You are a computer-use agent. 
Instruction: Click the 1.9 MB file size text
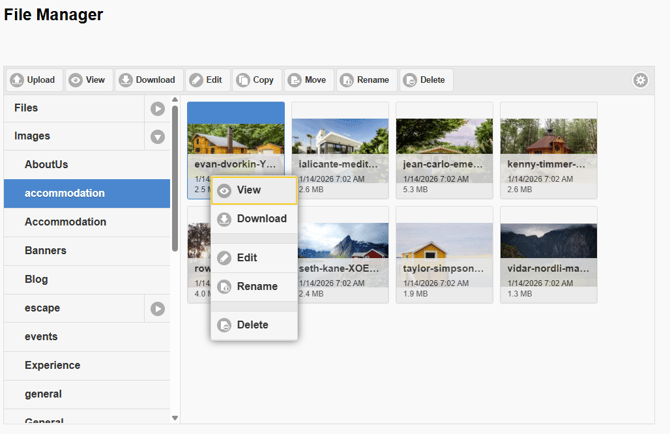click(x=415, y=294)
